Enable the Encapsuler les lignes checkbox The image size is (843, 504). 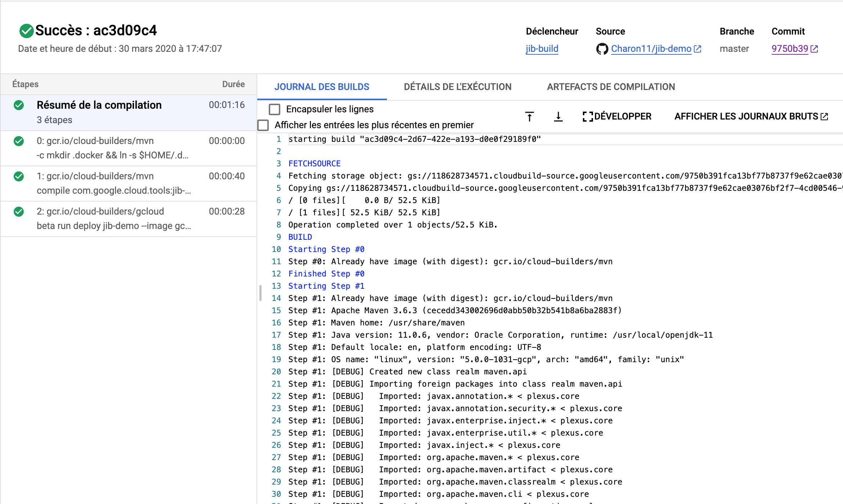275,109
